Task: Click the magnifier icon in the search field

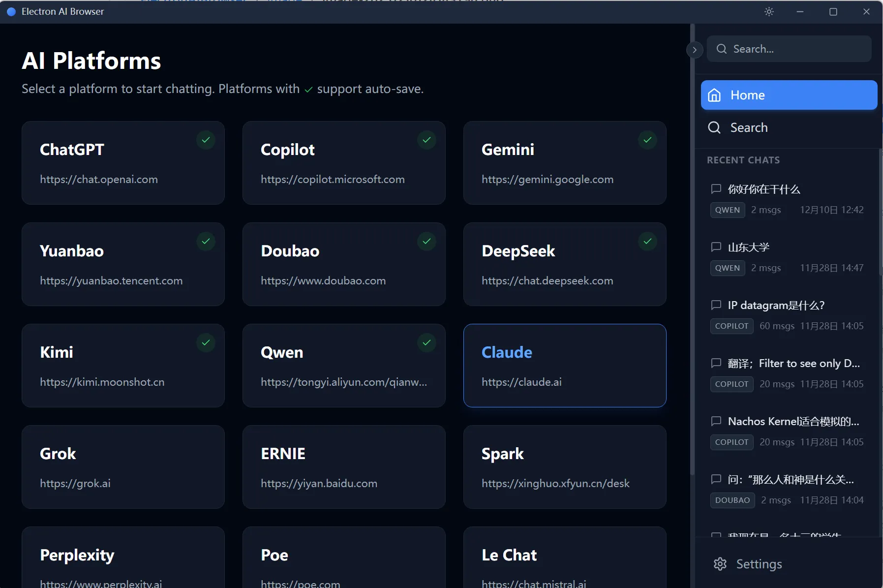Action: point(721,49)
